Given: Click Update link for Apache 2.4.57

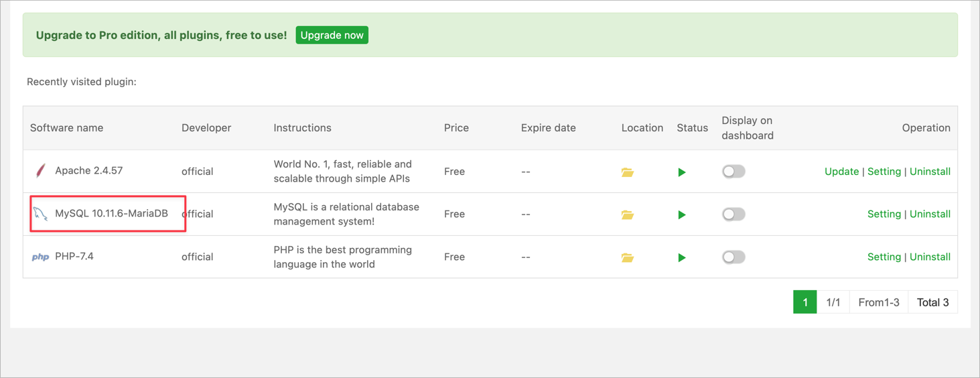Looking at the screenshot, I should (x=841, y=172).
